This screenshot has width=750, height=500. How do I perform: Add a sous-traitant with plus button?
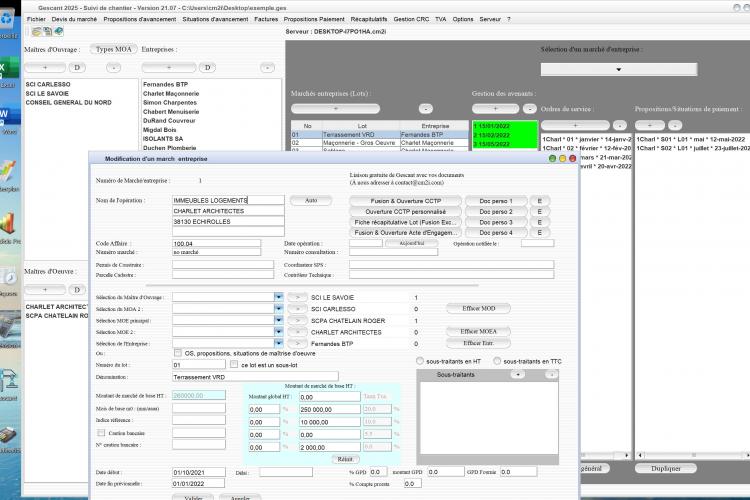tap(518, 375)
